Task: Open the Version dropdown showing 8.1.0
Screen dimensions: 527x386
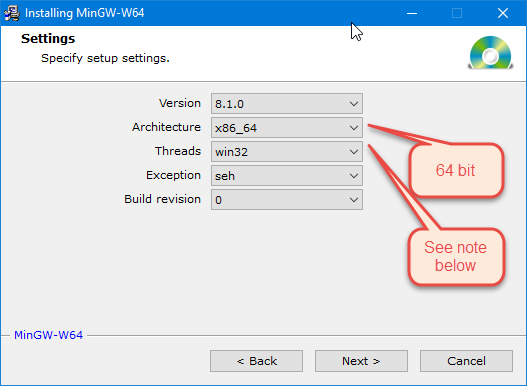Action: (x=287, y=104)
